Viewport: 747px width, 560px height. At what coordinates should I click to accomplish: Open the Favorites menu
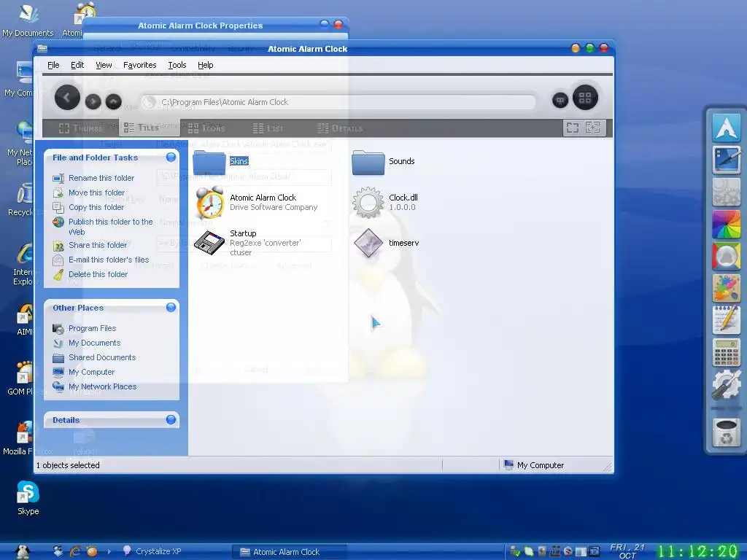[x=139, y=65]
